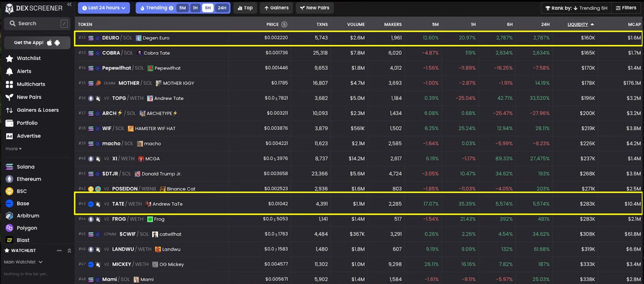Image resolution: width=644 pixels, height=284 pixels.
Task: Open the Last 24 hours dropdown
Action: click(104, 8)
